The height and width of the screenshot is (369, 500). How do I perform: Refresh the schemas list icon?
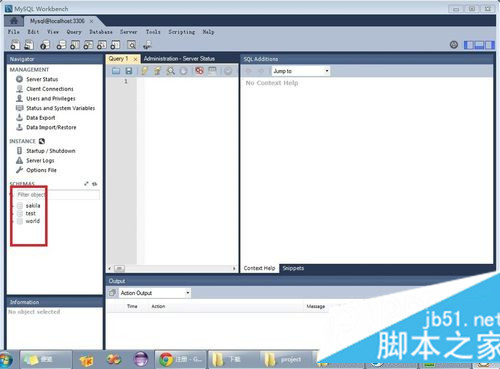95,184
